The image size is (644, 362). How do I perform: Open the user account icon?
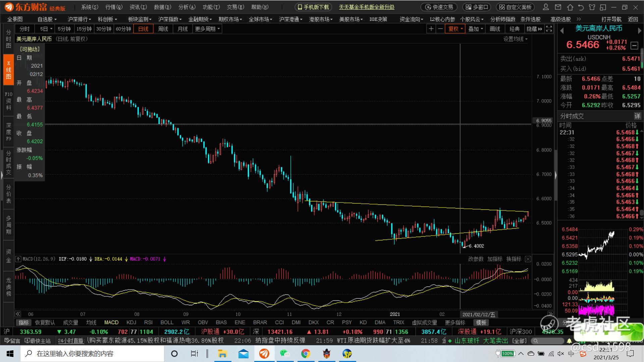[x=546, y=7]
